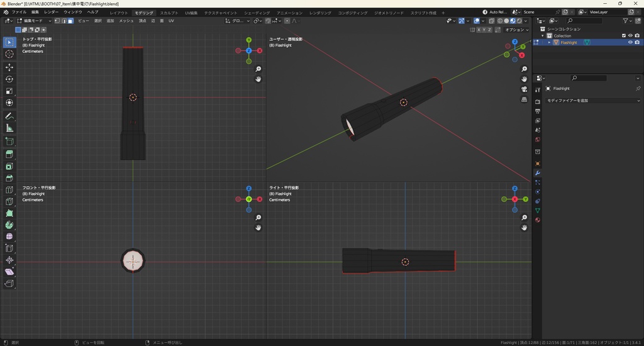The width and height of the screenshot is (644, 346).
Task: Select the Rotate tool in the left toolbar
Action: tap(9, 79)
